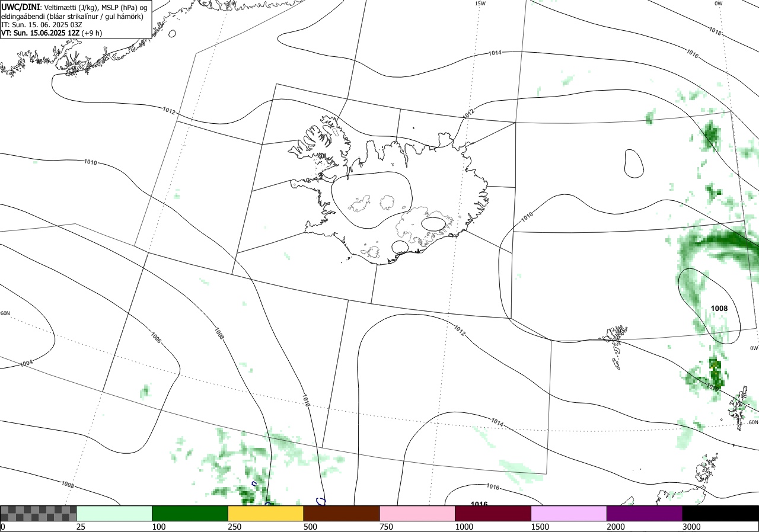Click the 1006 isobar label
Screen dimensions: 759x532
click(x=156, y=338)
